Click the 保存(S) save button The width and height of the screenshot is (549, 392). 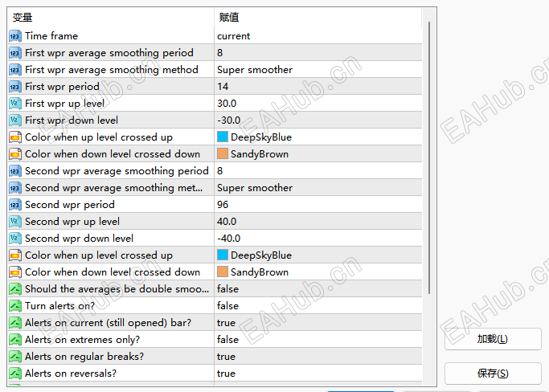tap(493, 373)
